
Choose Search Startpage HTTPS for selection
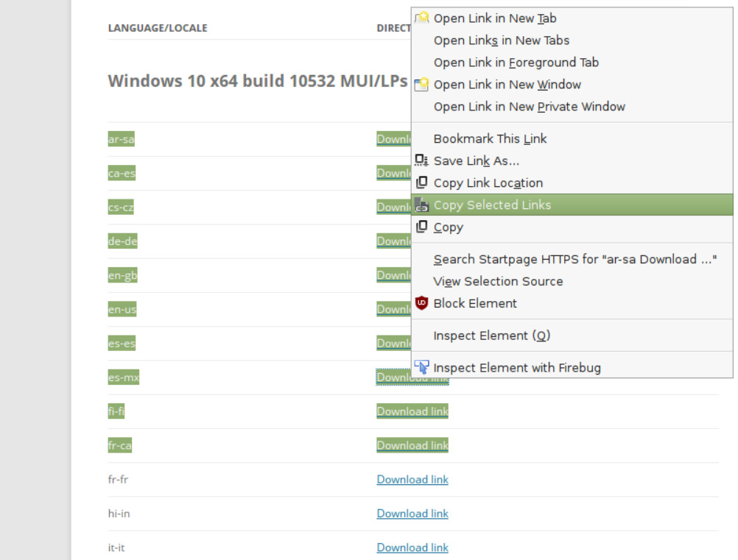click(x=572, y=259)
